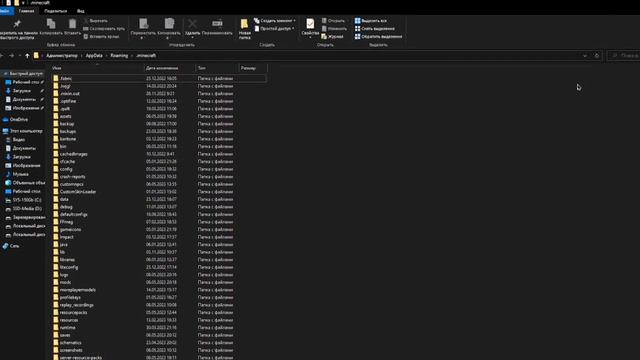Select all items with Выделить все

click(370, 20)
